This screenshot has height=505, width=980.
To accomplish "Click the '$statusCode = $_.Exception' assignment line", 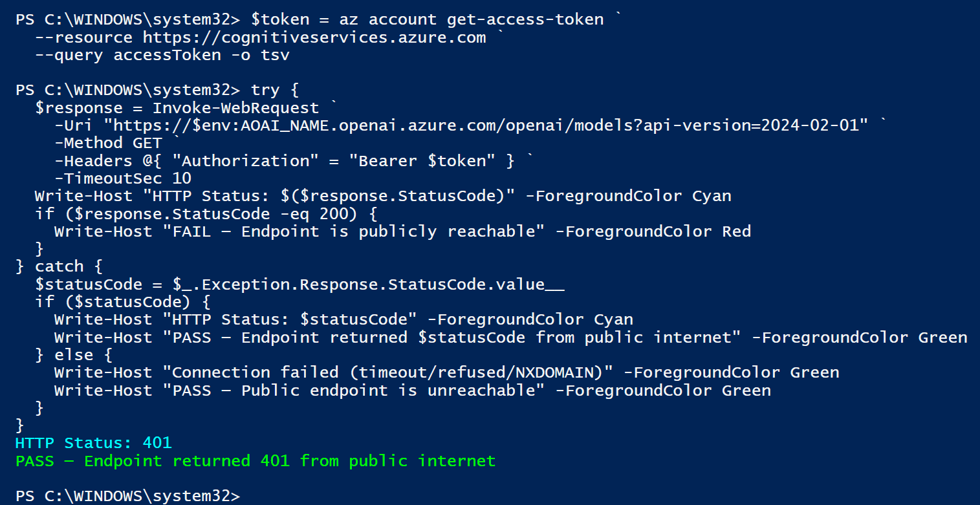I will point(299,285).
